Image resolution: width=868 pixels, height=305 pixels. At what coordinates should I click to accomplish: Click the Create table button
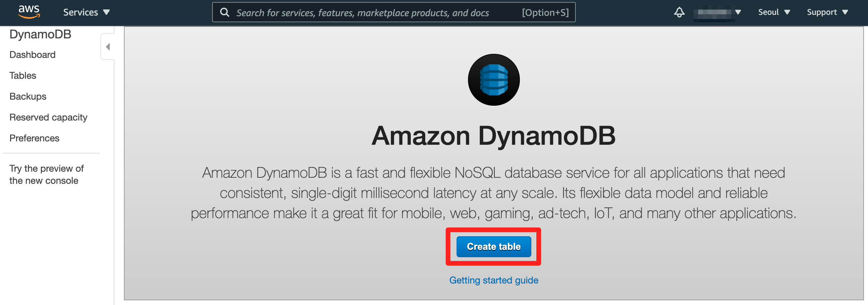[494, 247]
